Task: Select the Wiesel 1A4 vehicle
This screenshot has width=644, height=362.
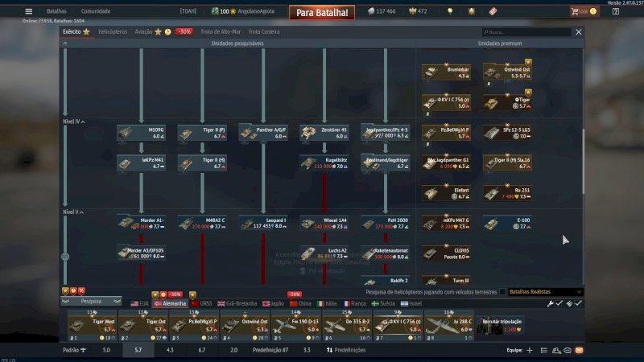Action: (x=324, y=224)
